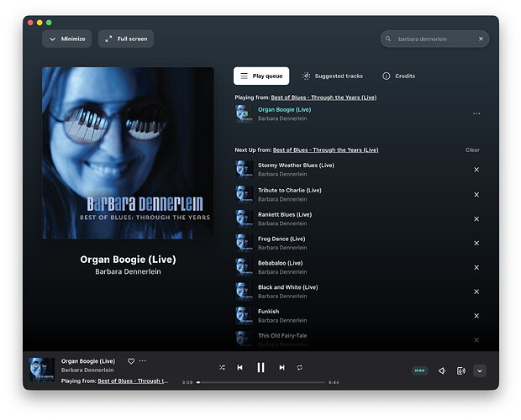Enter Full screen mode
Viewport: 521px width, 420px height.
pyautogui.click(x=126, y=39)
